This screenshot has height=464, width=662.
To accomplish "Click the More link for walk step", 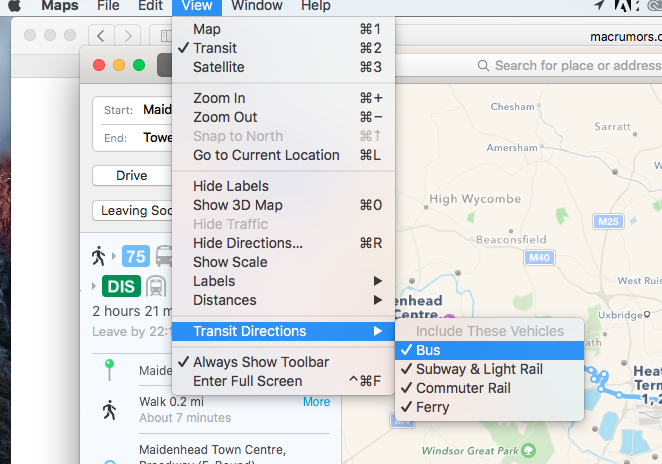I will tap(316, 402).
